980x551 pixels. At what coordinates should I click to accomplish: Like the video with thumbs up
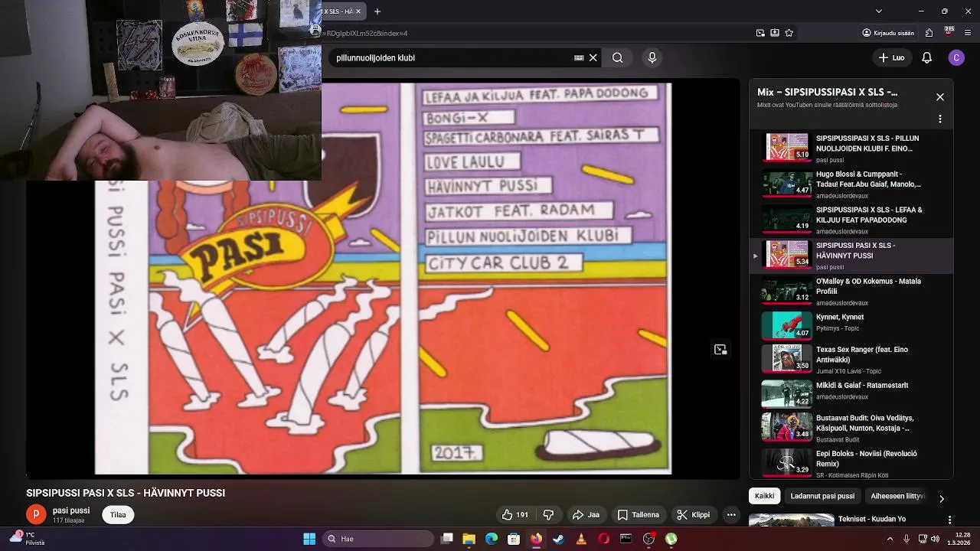click(x=514, y=515)
